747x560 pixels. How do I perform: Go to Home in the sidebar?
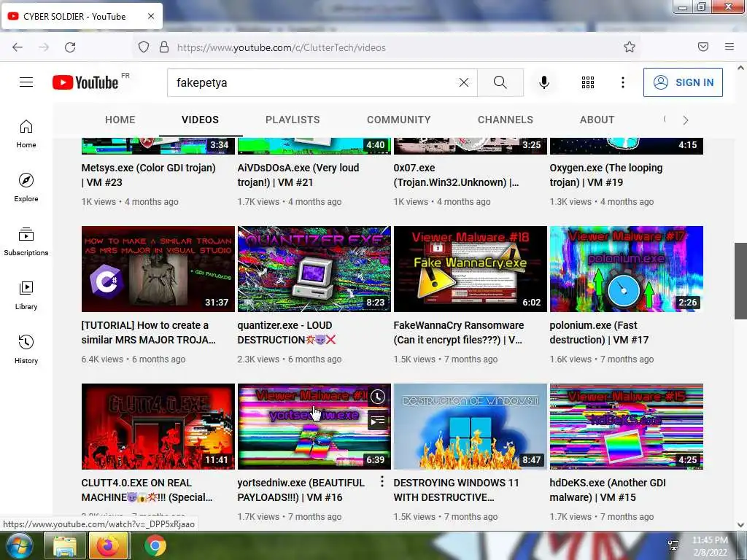pyautogui.click(x=26, y=134)
